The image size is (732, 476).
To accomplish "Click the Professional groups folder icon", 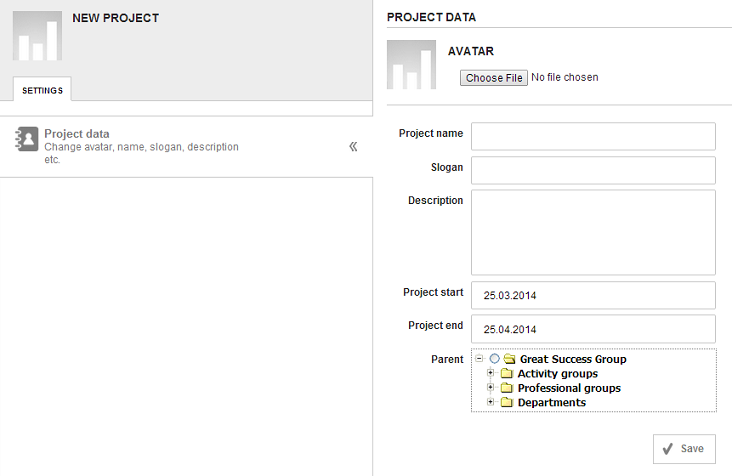I will pyautogui.click(x=507, y=388).
